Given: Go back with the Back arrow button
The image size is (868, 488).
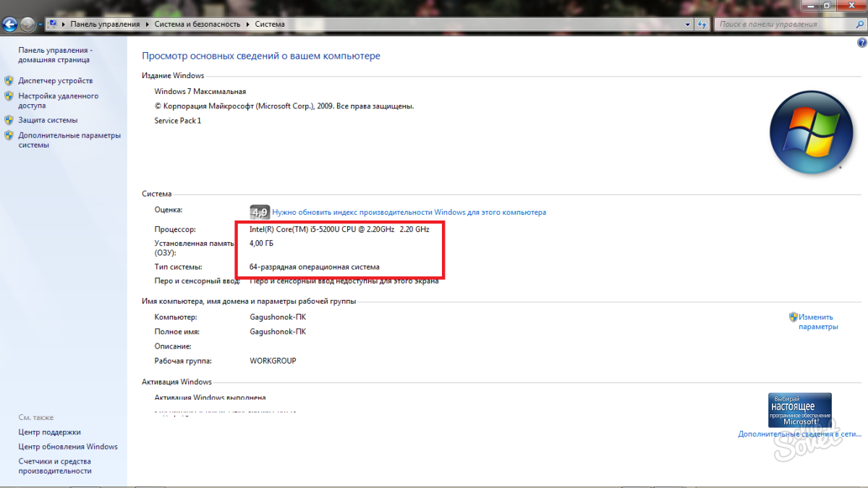Looking at the screenshot, I should pyautogui.click(x=10, y=25).
